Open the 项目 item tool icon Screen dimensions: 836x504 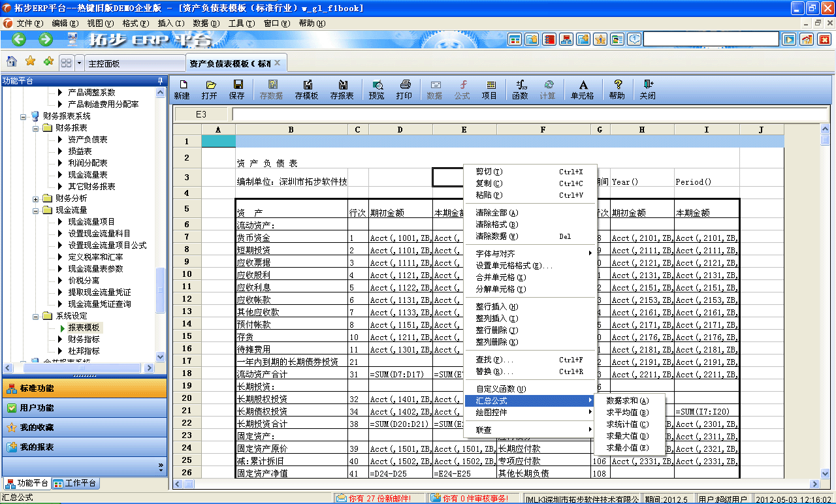[490, 89]
